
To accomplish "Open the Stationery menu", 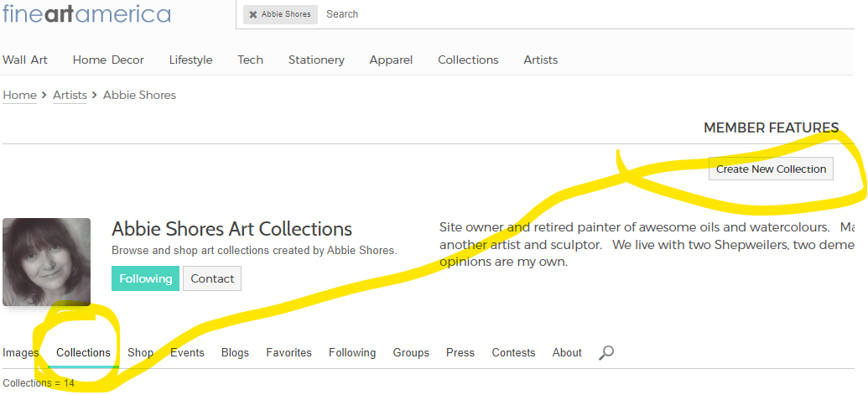I will pyautogui.click(x=316, y=60).
